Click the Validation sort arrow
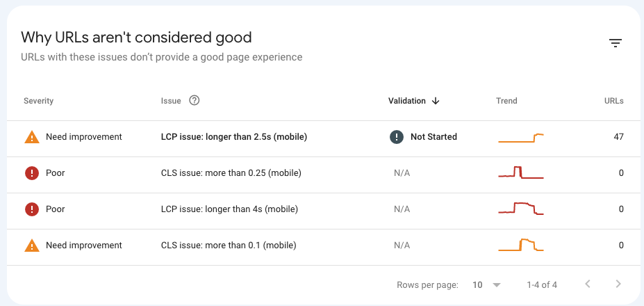 coord(436,101)
